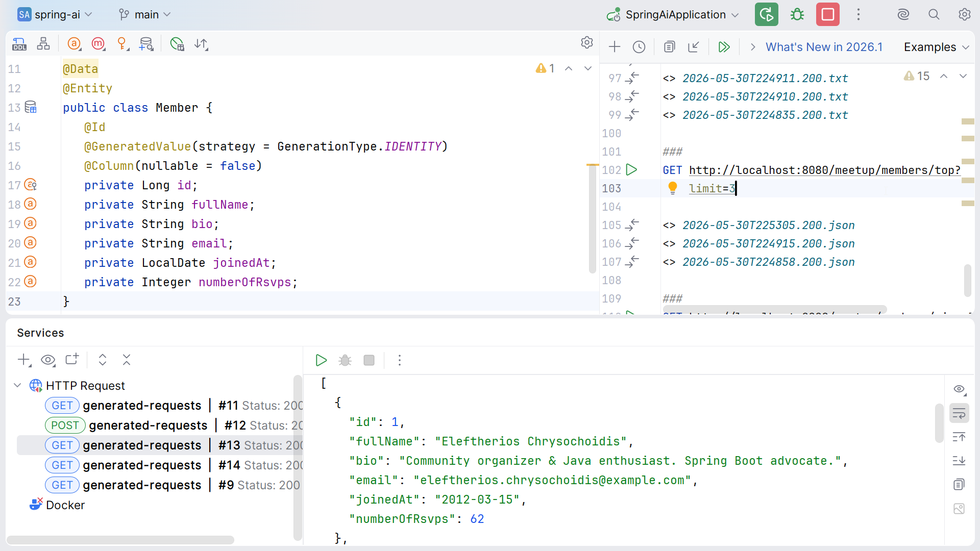The height and width of the screenshot is (551, 980).
Task: Click the green Rerun application button
Action: pos(767,14)
